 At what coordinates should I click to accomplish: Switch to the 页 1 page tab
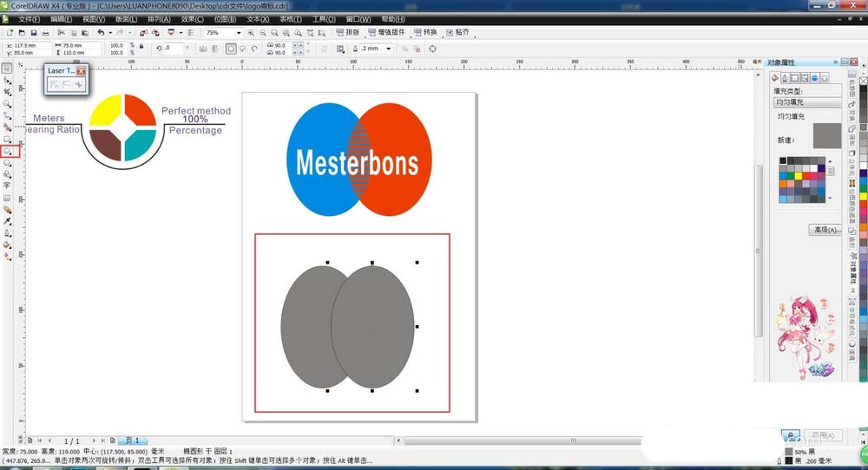click(x=132, y=441)
